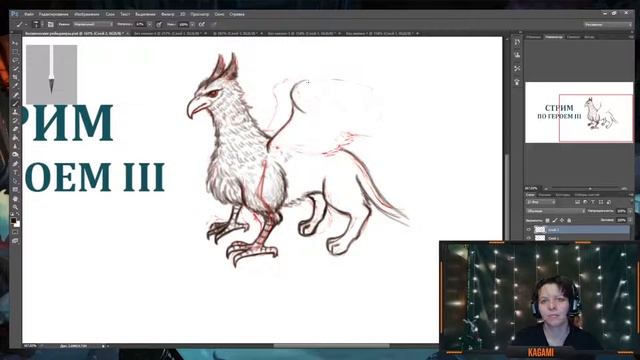Lock all attributes of the layer

pyautogui.click(x=569, y=220)
